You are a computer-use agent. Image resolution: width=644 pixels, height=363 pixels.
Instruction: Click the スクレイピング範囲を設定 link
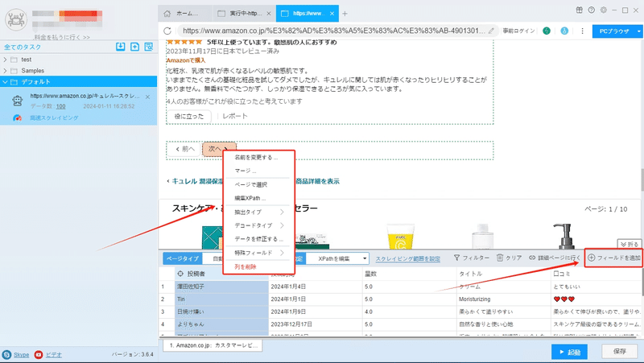408,258
